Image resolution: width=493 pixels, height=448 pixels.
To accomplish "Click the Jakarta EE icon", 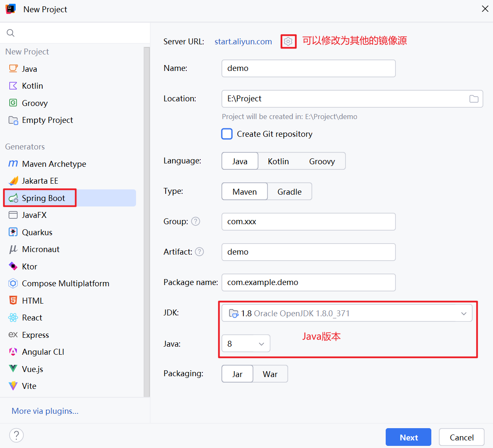I will [13, 181].
